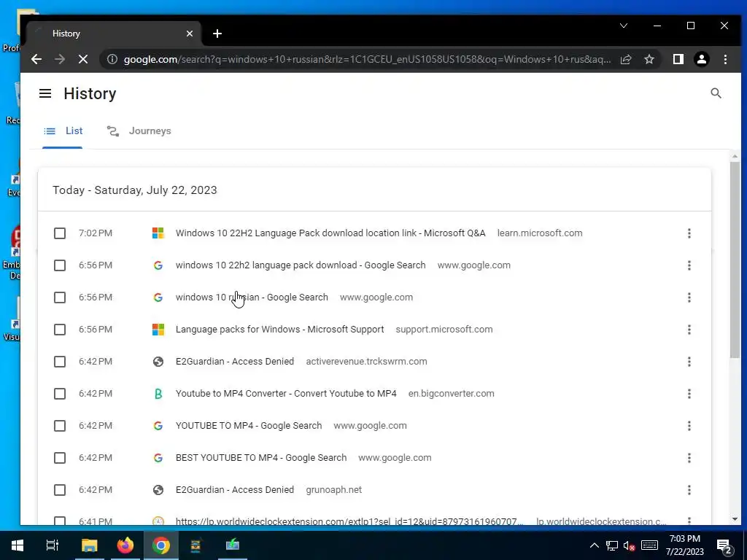Open the Windows Start menu

(18, 545)
